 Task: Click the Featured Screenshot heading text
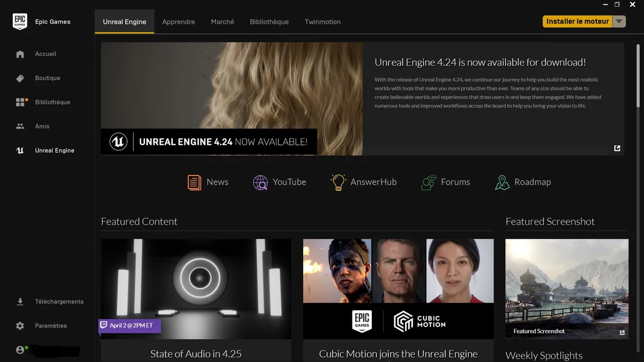[550, 221]
